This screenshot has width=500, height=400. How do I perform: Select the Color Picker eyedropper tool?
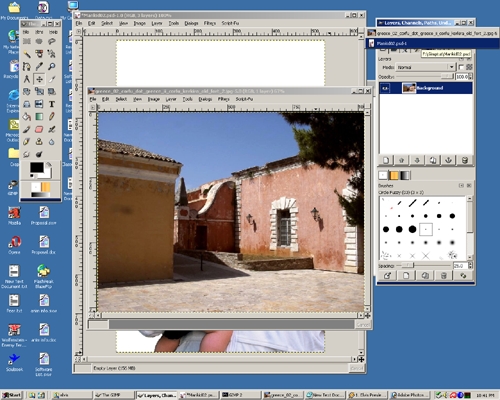point(39,66)
